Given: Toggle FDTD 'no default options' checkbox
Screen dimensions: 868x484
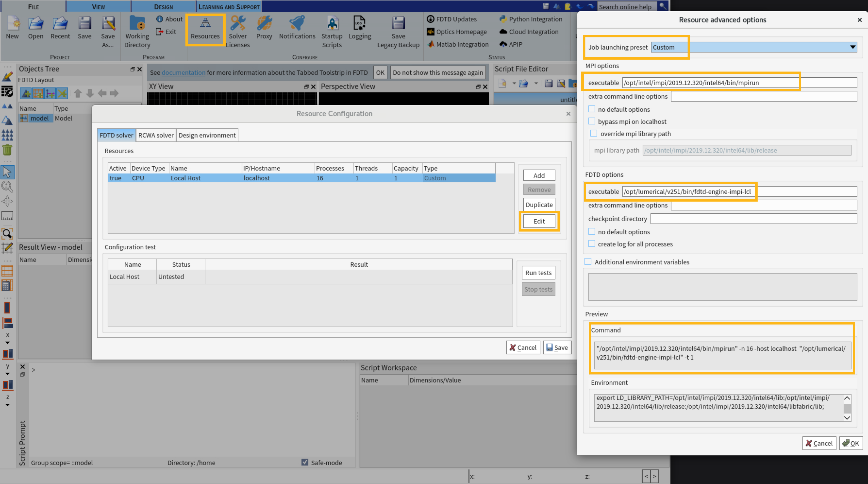Looking at the screenshot, I should (592, 232).
